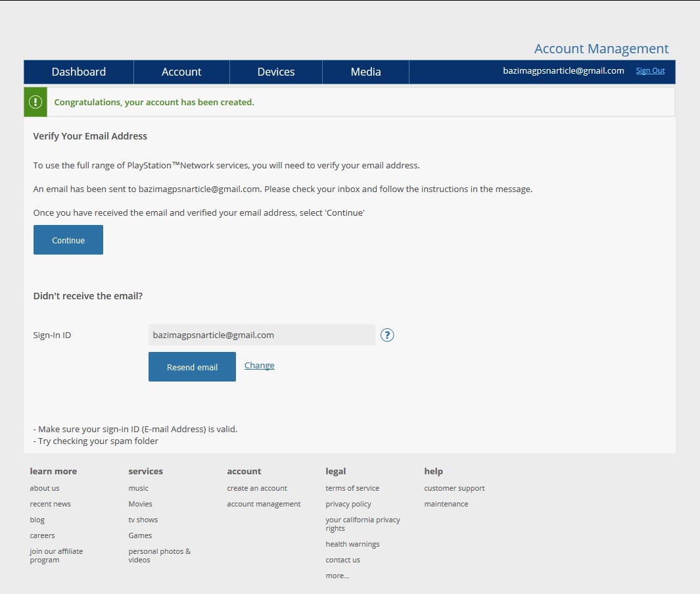Click the Resend email button
The width and height of the screenshot is (700, 594).
(x=192, y=367)
